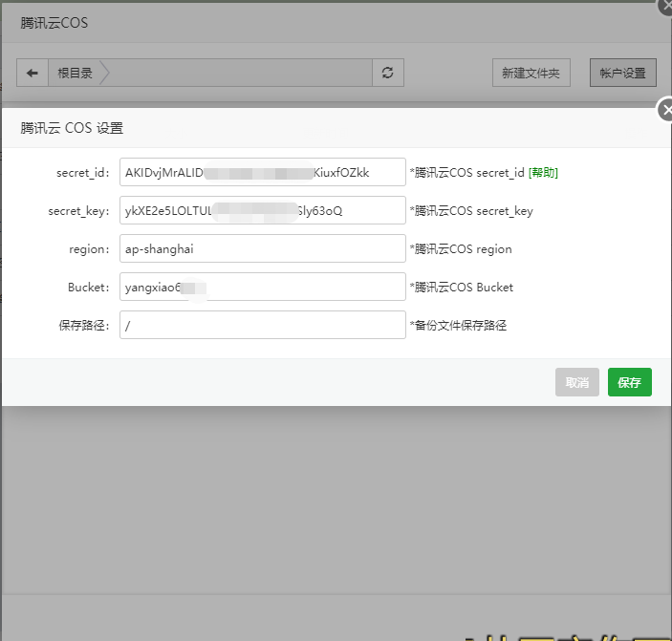Viewport: 672px width, 641px height.
Task: Select the 腾讯云 COS 设置 dialog title
Action: [x=72, y=128]
